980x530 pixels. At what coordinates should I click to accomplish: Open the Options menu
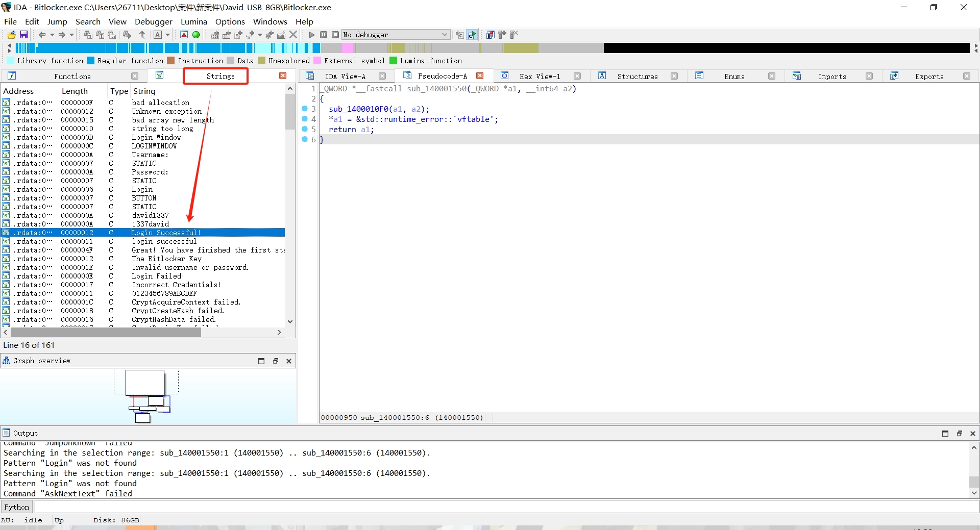pos(230,21)
